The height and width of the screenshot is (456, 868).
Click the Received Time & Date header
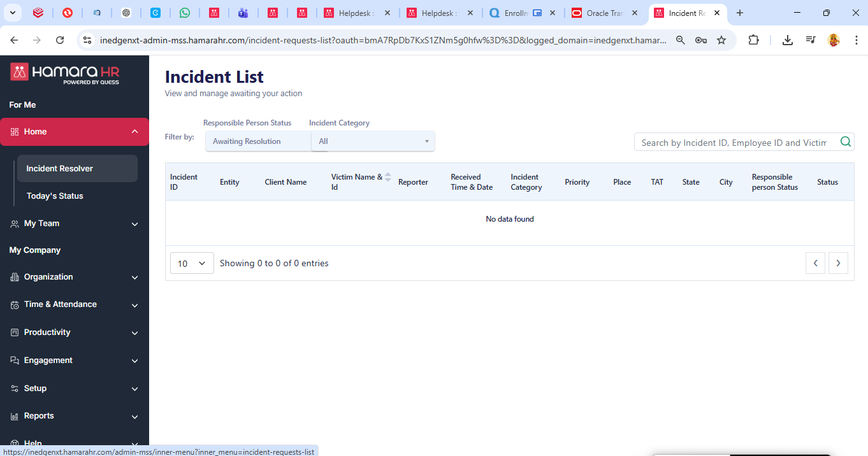click(x=472, y=182)
